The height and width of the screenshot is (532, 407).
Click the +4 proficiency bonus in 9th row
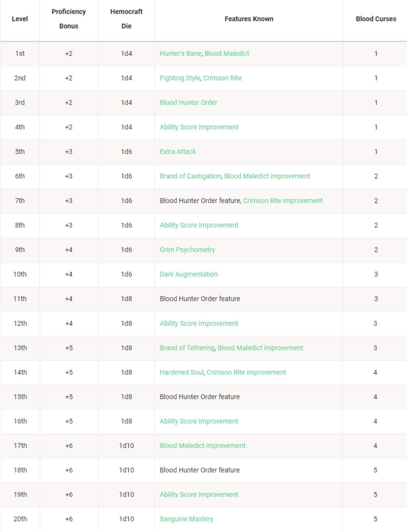(69, 250)
